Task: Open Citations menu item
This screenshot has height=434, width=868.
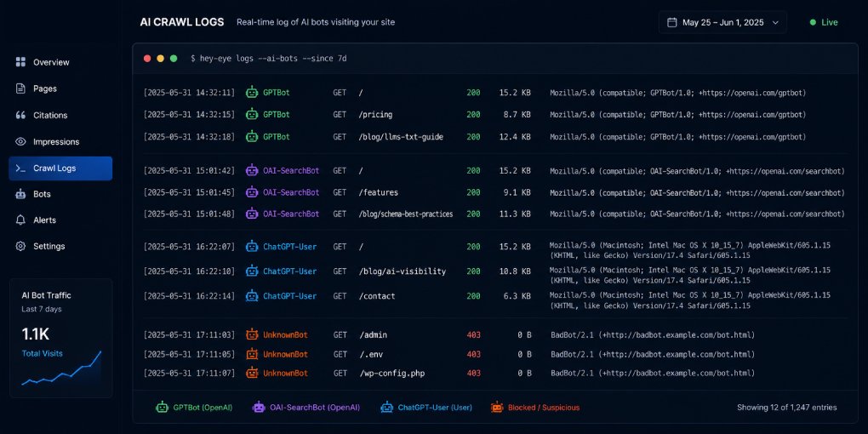Action: pos(60,115)
